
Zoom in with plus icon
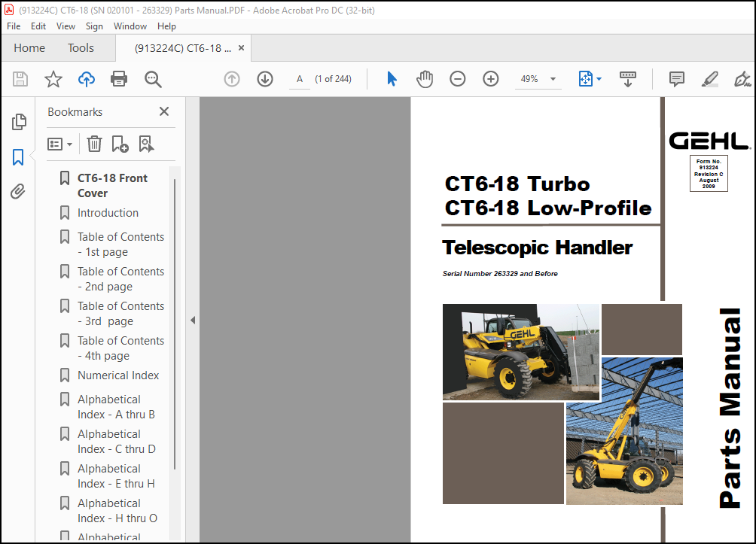coord(491,78)
